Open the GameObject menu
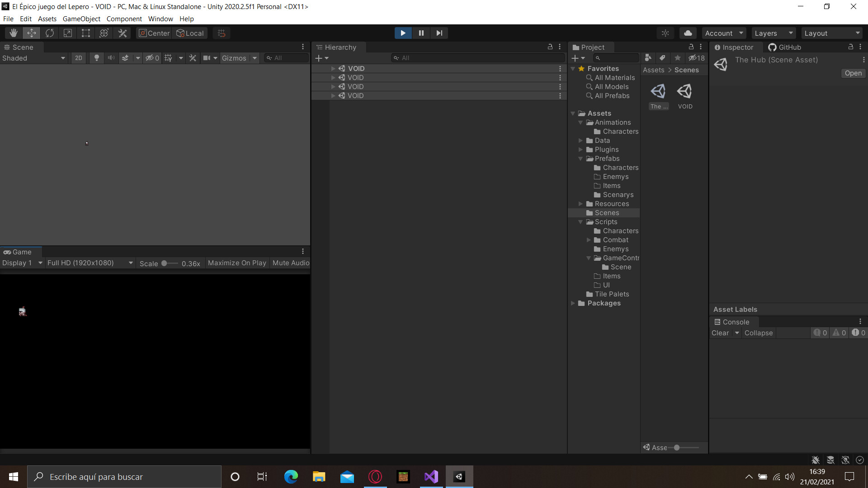The width and height of the screenshot is (868, 488). pyautogui.click(x=81, y=19)
